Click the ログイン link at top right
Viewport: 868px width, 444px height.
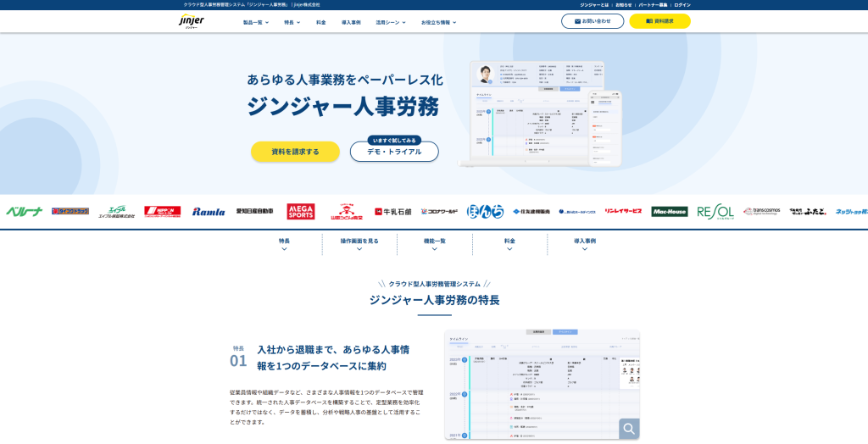coord(682,5)
